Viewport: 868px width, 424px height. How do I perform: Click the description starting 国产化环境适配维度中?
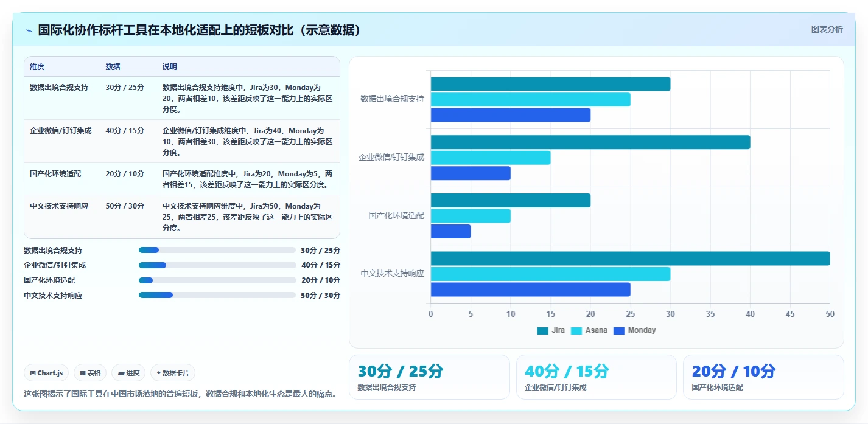(x=247, y=179)
